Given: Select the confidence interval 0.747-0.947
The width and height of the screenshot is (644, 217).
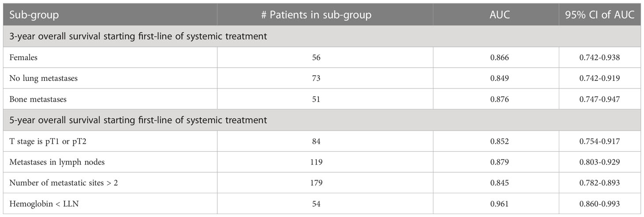Looking at the screenshot, I should [x=599, y=99].
